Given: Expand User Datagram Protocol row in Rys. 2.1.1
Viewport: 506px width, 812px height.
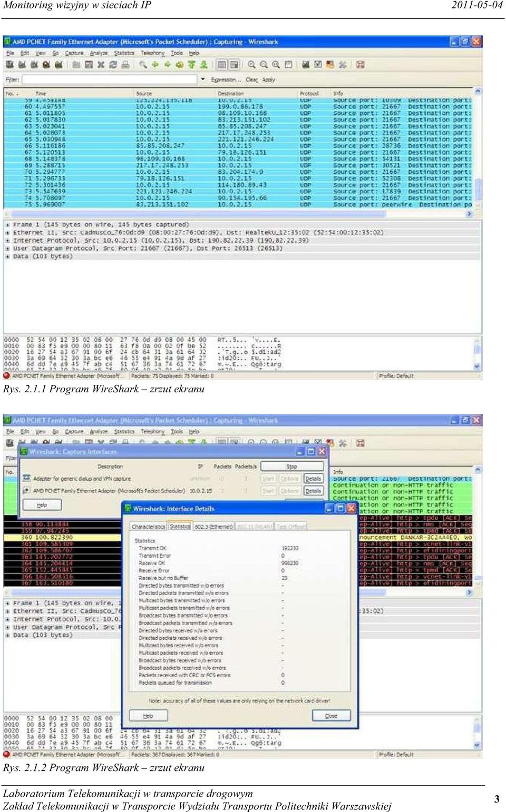Looking at the screenshot, I should (x=7, y=249).
